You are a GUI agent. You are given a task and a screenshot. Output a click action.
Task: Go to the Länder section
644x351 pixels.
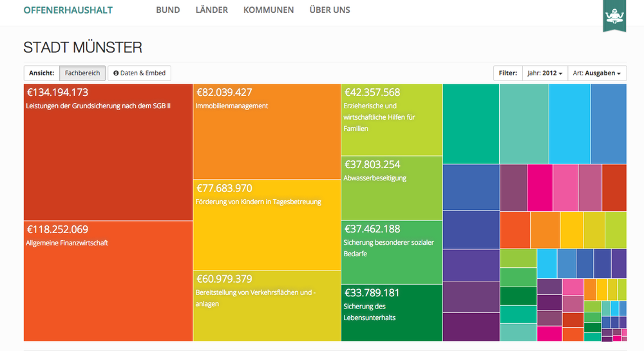(x=211, y=10)
